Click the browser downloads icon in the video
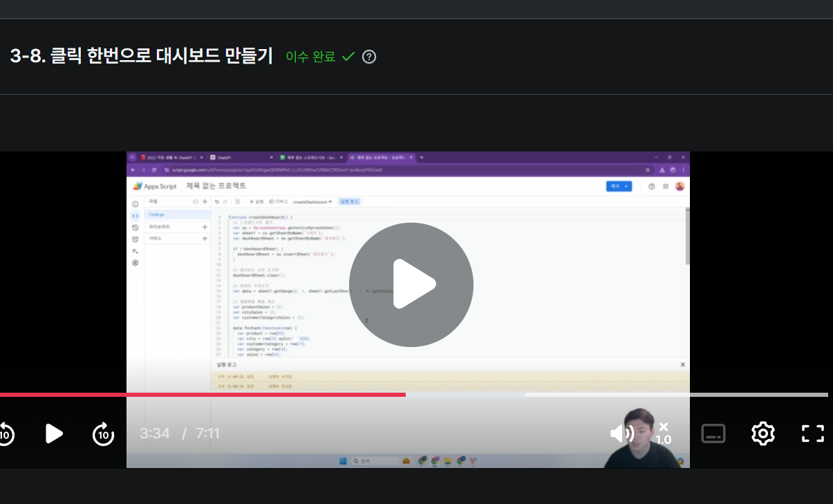This screenshot has width=833, height=504. [x=663, y=169]
